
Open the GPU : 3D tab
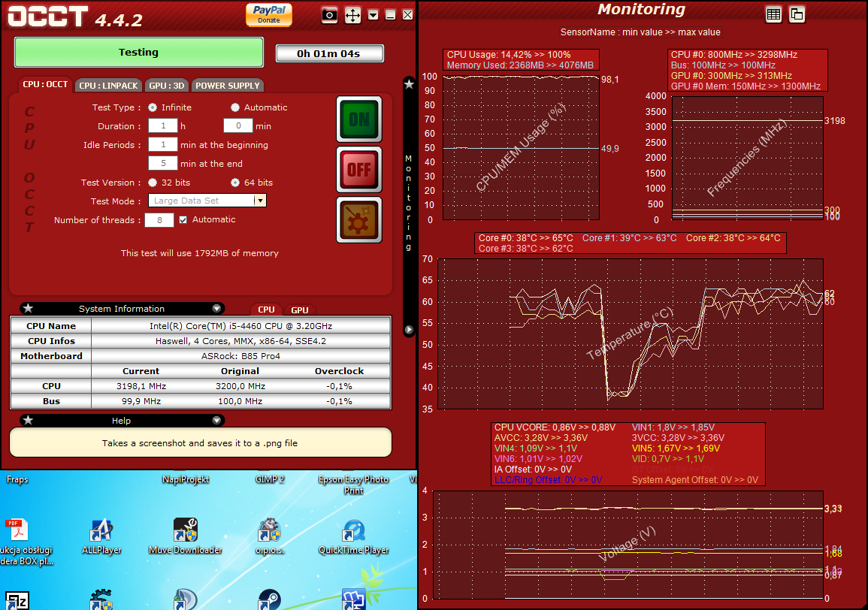coord(167,85)
